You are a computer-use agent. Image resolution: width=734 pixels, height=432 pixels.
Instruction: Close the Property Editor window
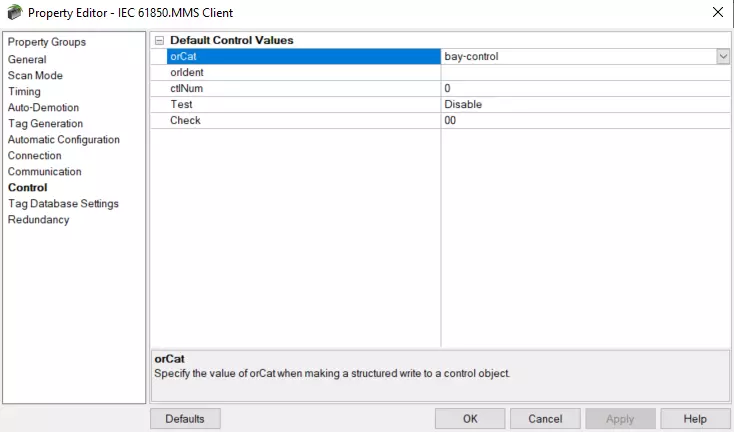(x=718, y=12)
